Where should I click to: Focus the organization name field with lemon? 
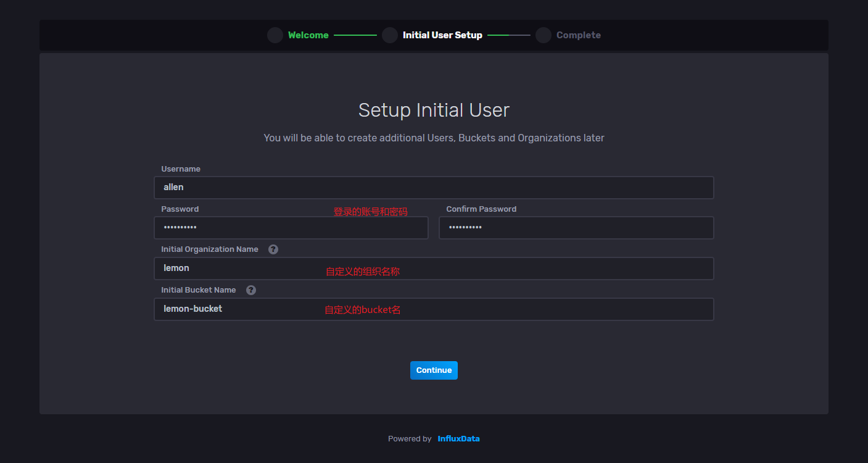[434, 269]
